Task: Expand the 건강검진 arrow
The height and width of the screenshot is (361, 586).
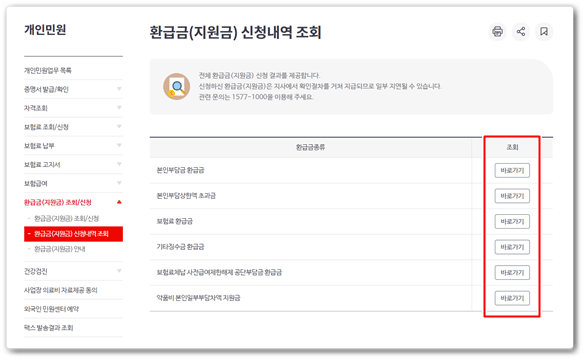Action: coord(119,271)
